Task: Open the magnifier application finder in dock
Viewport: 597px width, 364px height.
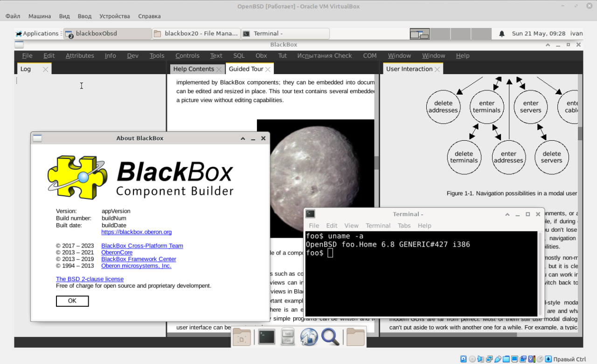Action: (x=330, y=337)
